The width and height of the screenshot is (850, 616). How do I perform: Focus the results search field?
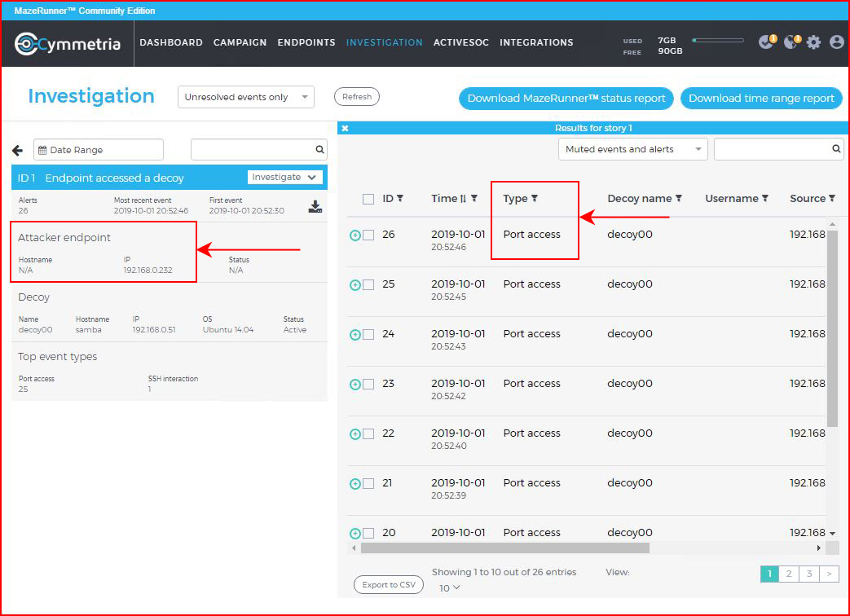coord(778,149)
